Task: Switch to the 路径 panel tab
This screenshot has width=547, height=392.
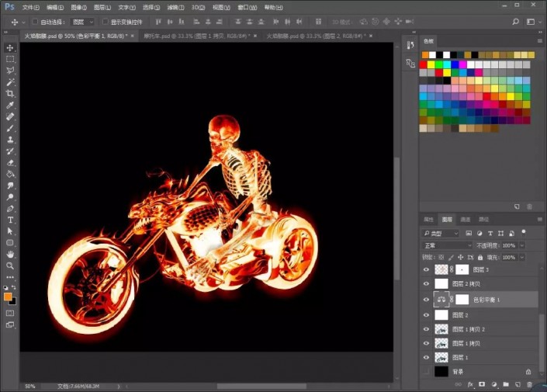Action: (483, 220)
